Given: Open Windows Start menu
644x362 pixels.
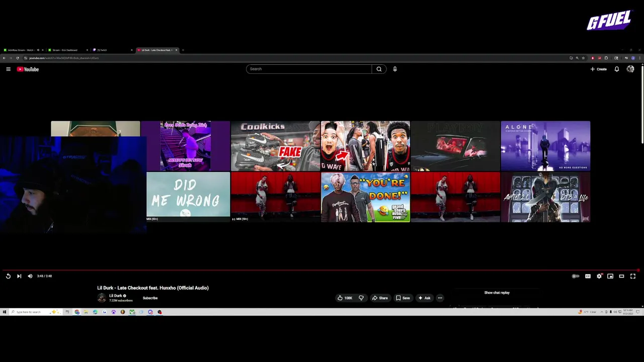Looking at the screenshot, I should click(x=4, y=312).
